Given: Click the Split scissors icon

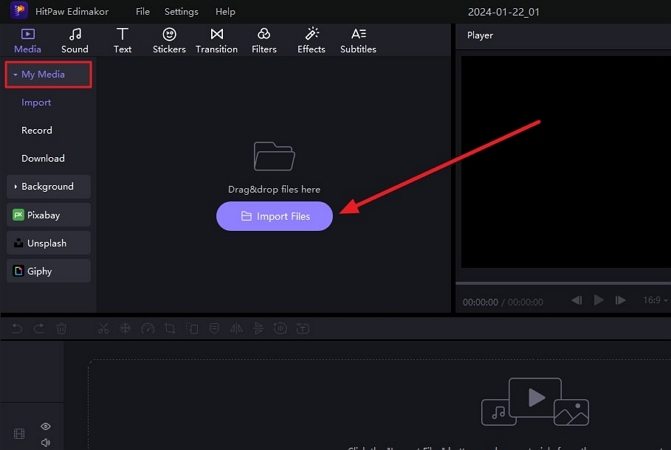Looking at the screenshot, I should [103, 329].
